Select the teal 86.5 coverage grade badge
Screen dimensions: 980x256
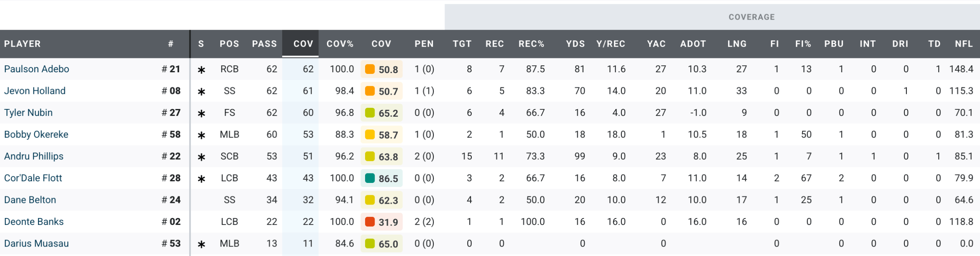pyautogui.click(x=381, y=178)
